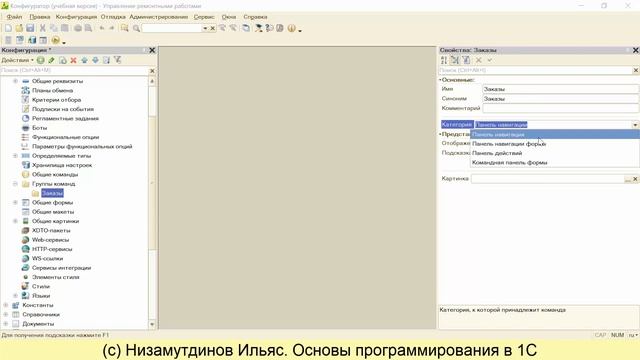
Task: Expand the Документы tree node
Action: point(6,324)
